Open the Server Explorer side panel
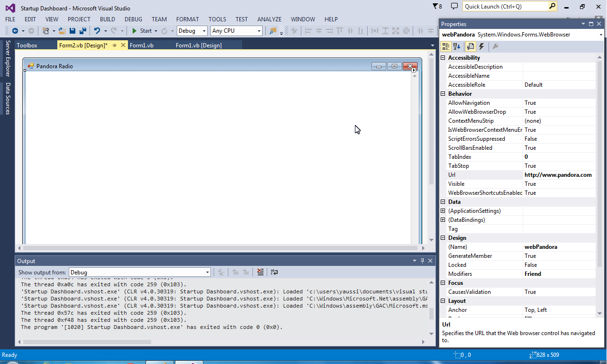This screenshot has width=607, height=364. [8, 58]
